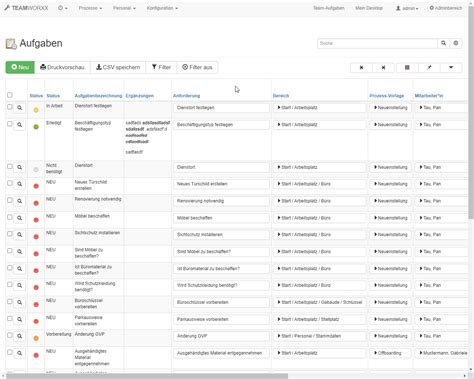Screen dimensions: 474x379
Task: Click the second column-collapse toolbar icon
Action: click(383, 68)
